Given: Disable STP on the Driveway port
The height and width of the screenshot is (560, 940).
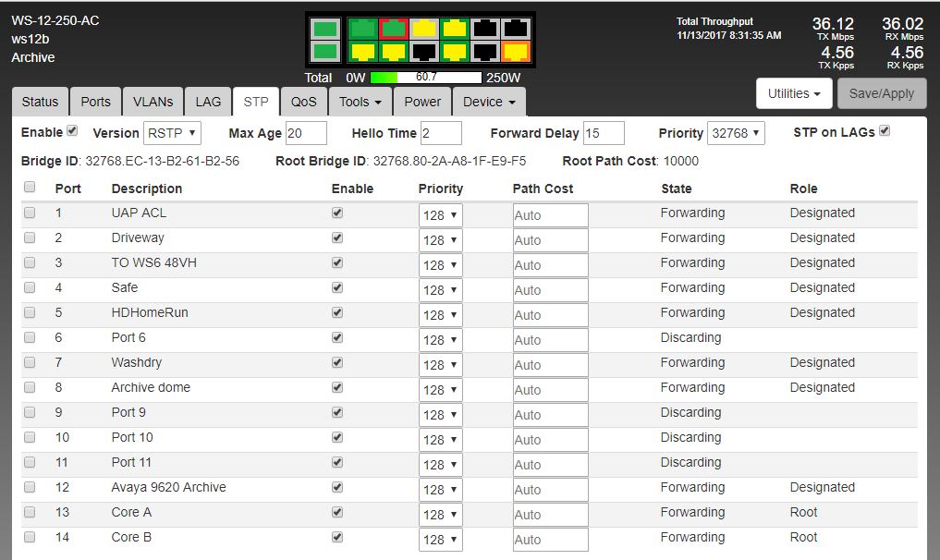Looking at the screenshot, I should pyautogui.click(x=336, y=237).
